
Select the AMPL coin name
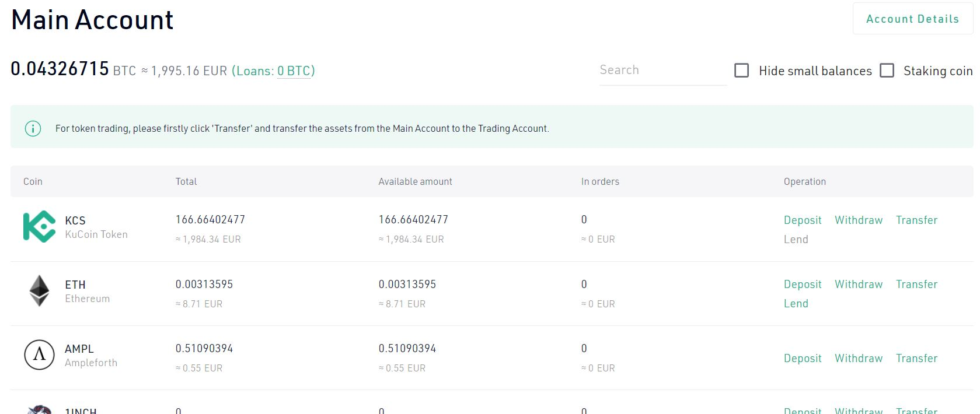(79, 349)
